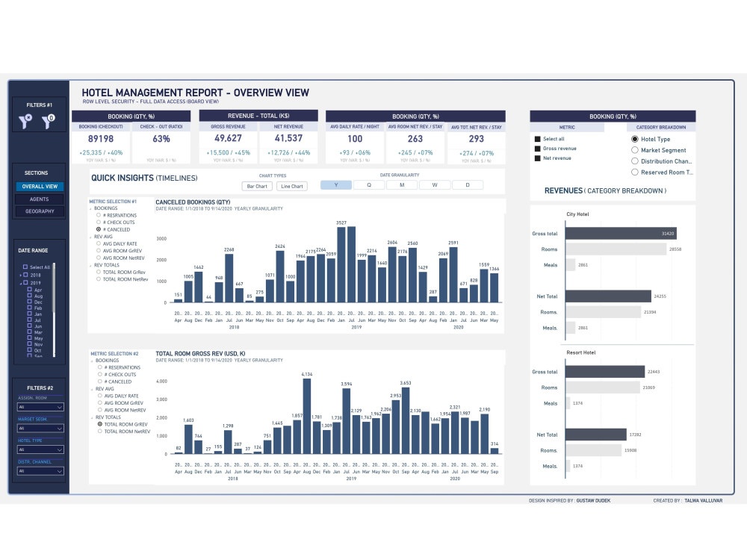Open the DISTR. CHANNEL dropdown
747x560 pixels.
click(40, 471)
